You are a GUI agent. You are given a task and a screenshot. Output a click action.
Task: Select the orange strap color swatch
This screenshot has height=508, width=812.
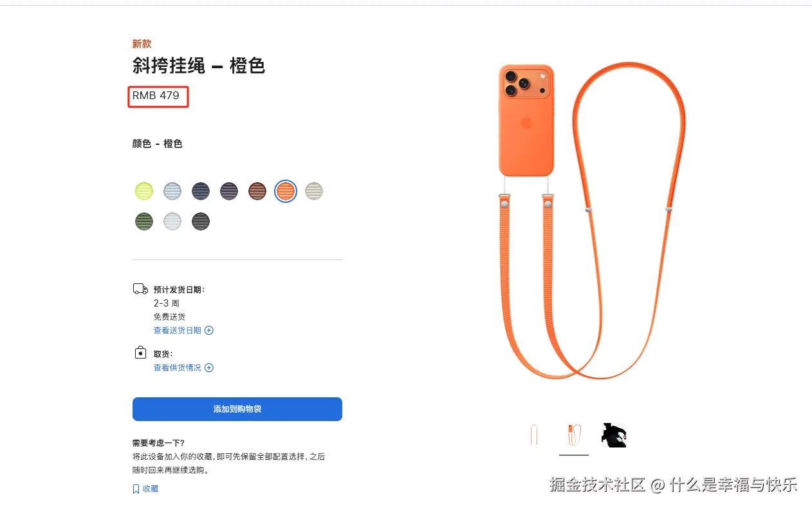click(x=286, y=191)
